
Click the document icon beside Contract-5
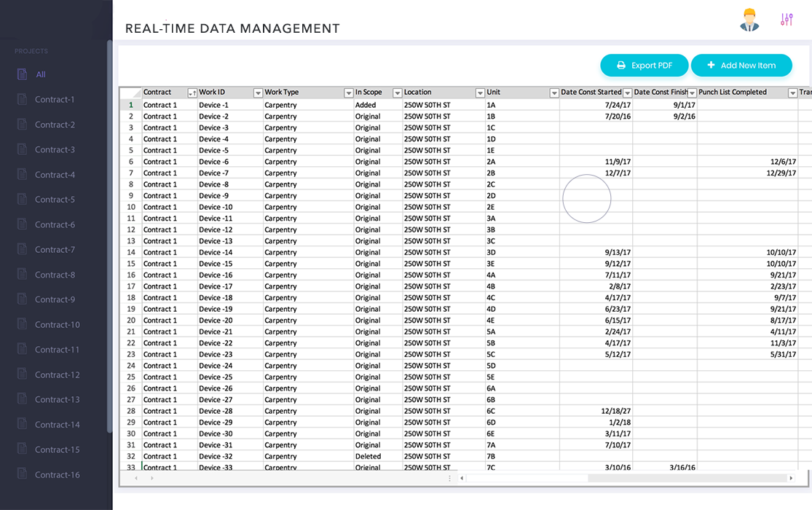(x=22, y=200)
